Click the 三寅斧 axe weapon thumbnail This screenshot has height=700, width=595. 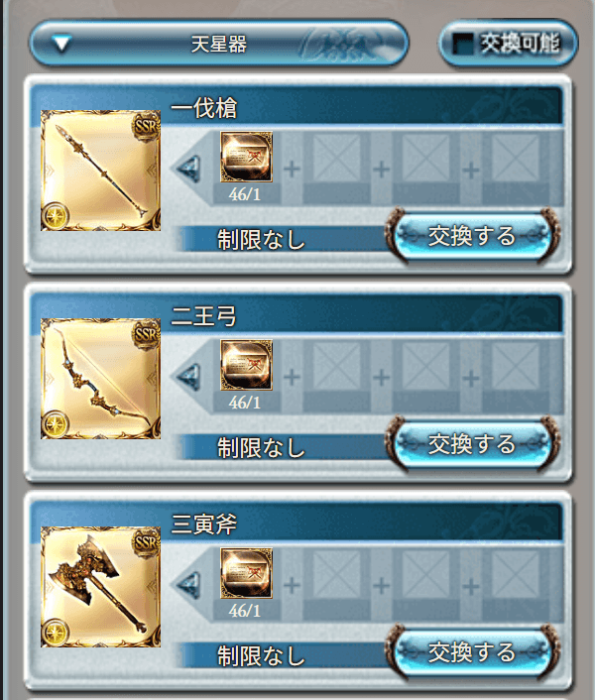[x=100, y=587]
